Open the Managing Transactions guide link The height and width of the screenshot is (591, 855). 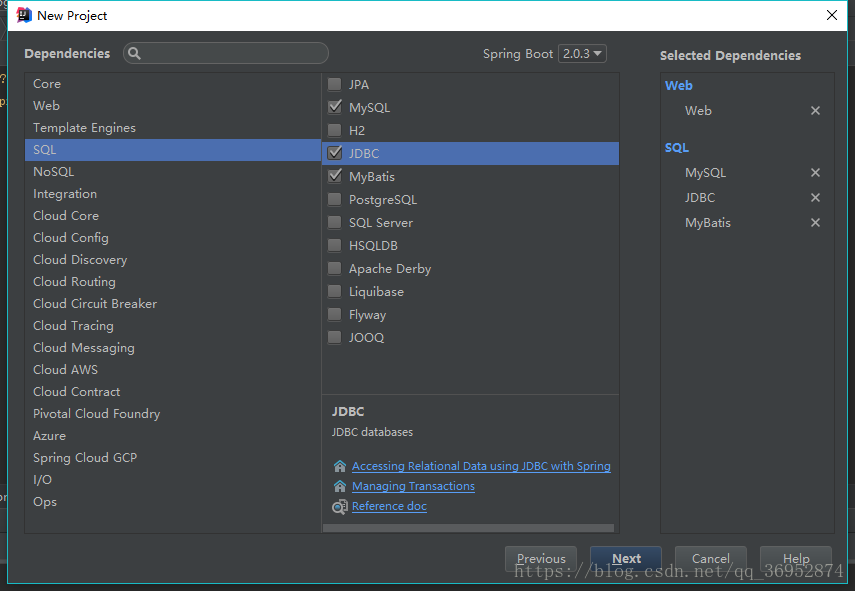pos(413,486)
